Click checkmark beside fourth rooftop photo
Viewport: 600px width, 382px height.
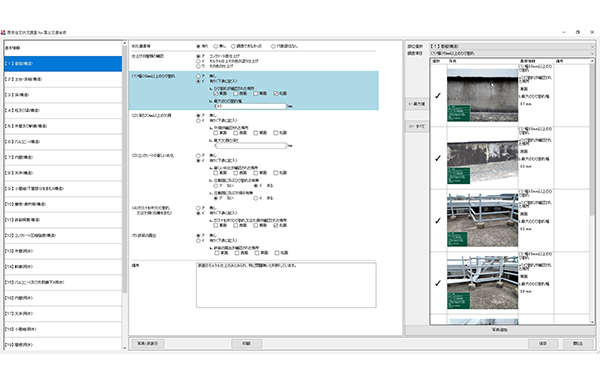tap(438, 283)
